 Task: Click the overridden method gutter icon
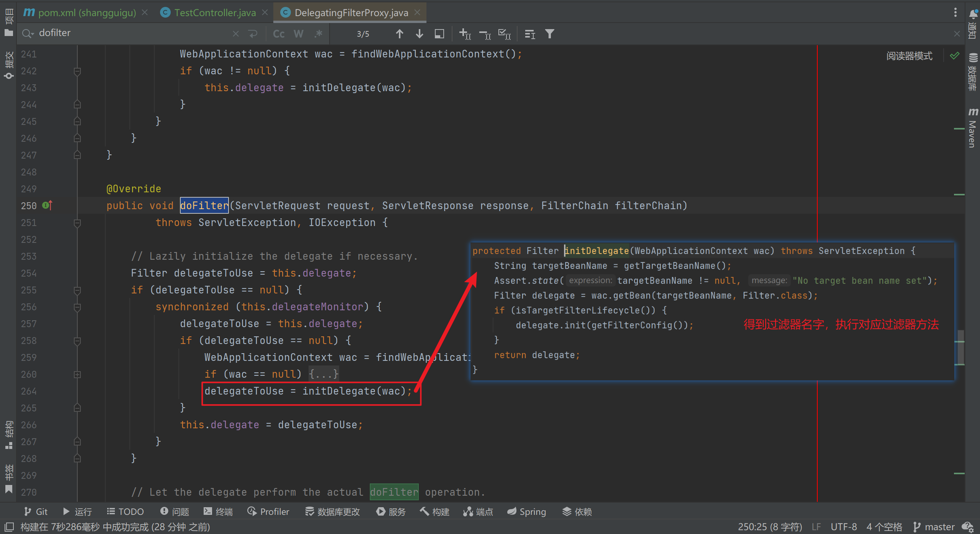coord(47,206)
